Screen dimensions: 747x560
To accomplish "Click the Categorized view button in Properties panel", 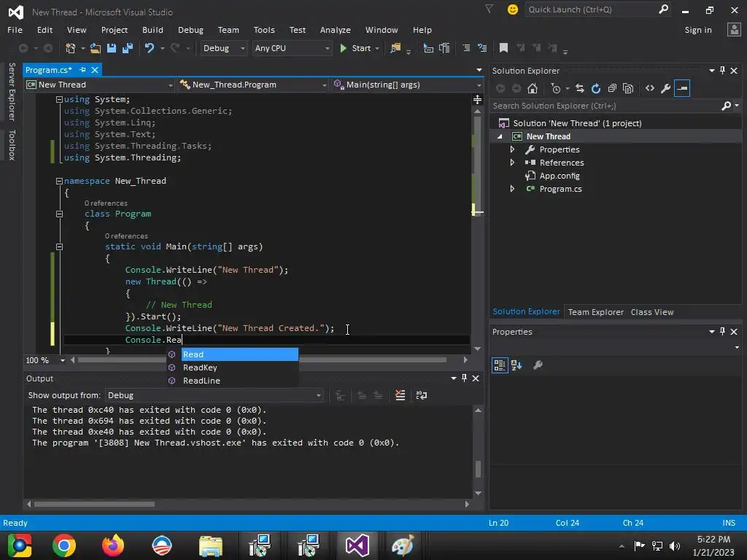I will pyautogui.click(x=500, y=365).
